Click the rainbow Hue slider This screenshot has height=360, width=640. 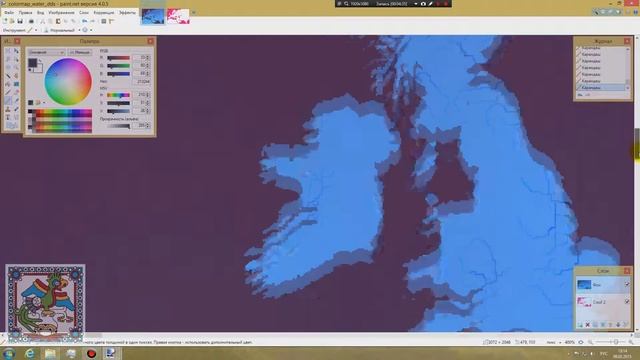[x=118, y=95]
